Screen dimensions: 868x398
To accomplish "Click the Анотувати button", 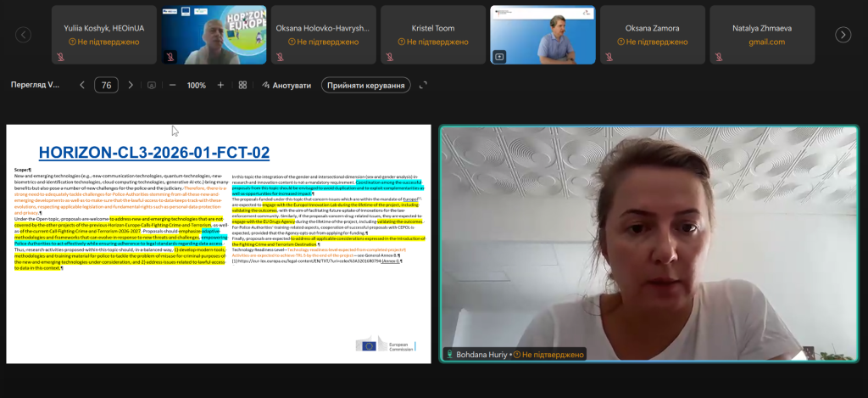I will point(287,86).
